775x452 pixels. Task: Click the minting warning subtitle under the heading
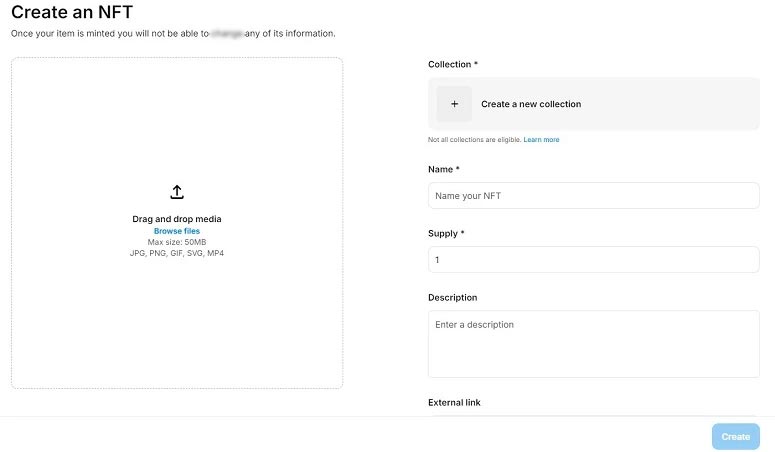[172, 34]
